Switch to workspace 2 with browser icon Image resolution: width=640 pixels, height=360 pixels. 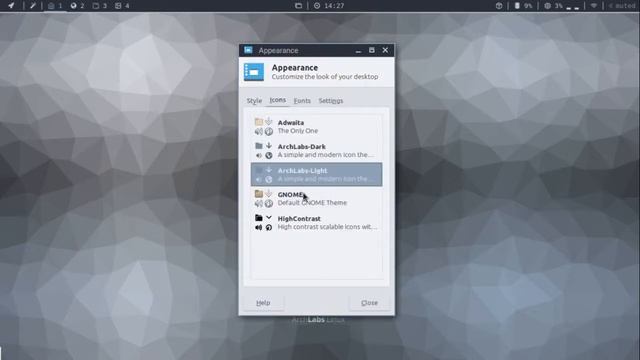point(77,6)
